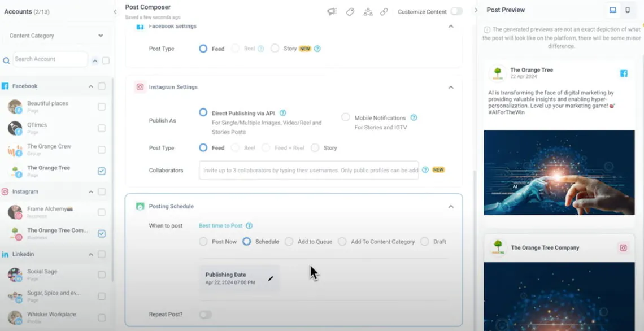Click the Instagram Settings section icon
644x331 pixels.
coord(140,87)
